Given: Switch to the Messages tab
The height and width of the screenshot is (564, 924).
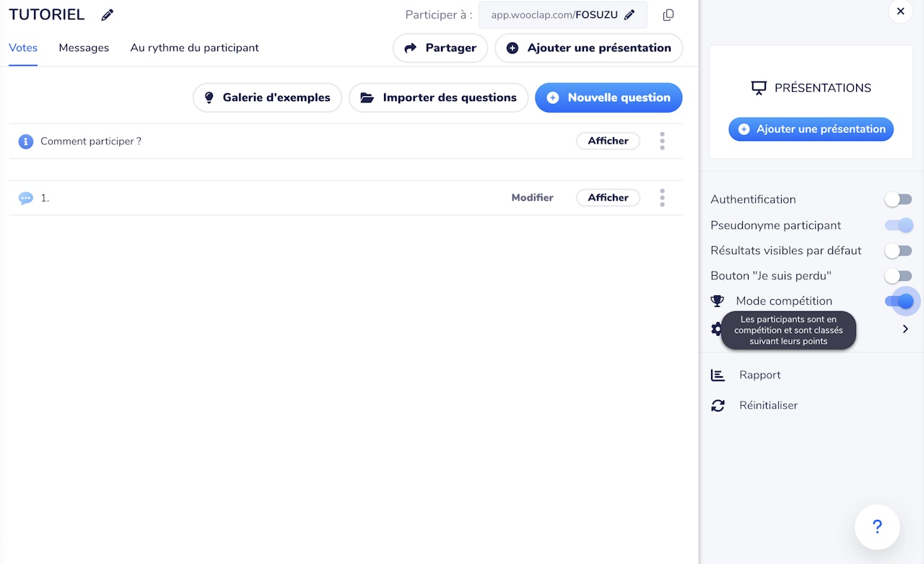Looking at the screenshot, I should [84, 48].
